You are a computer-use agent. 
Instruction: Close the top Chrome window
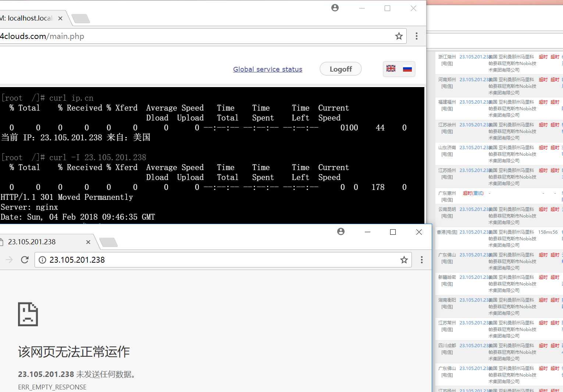click(413, 8)
